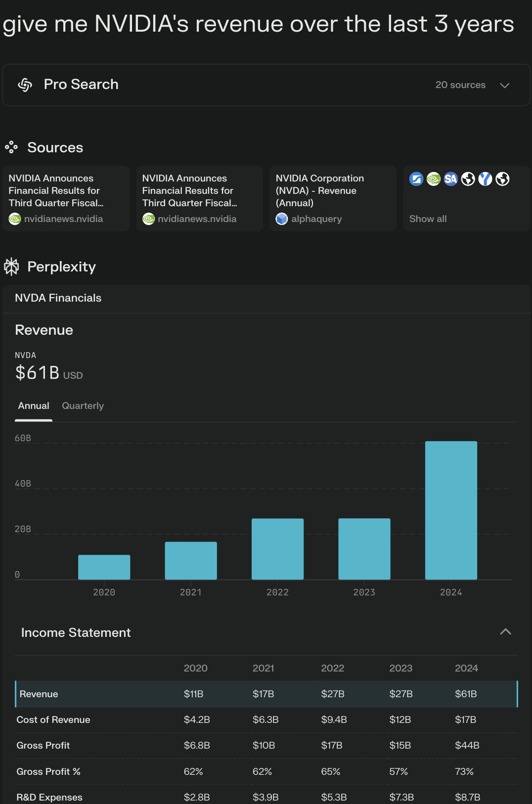Click nvidianews favicon in second source card
The width and height of the screenshot is (532, 804).
coord(148,219)
